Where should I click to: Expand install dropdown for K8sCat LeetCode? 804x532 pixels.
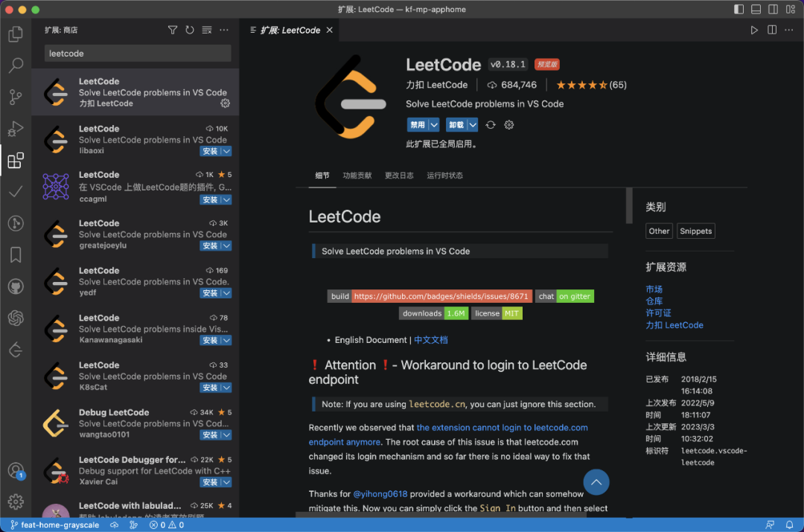point(226,388)
